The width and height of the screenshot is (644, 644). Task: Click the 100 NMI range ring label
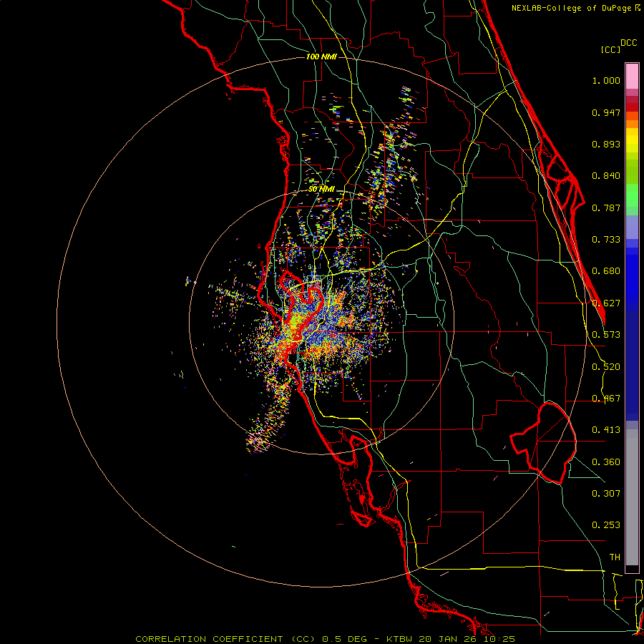click(x=321, y=57)
